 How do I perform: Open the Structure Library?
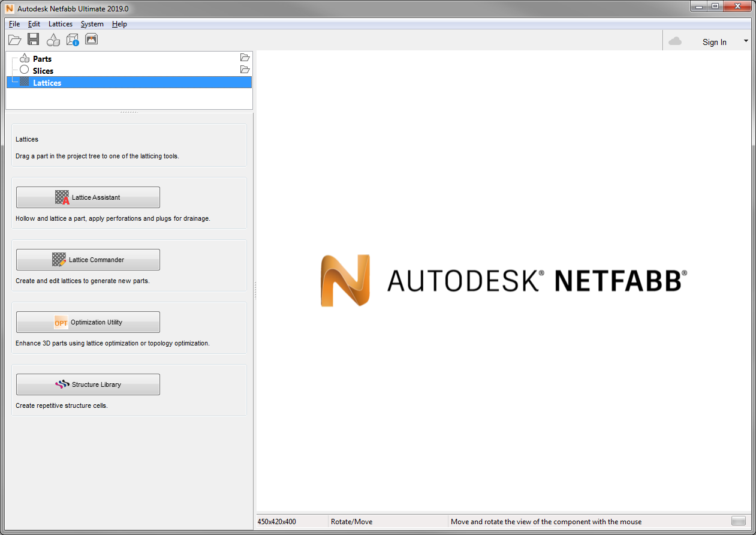[x=88, y=384]
